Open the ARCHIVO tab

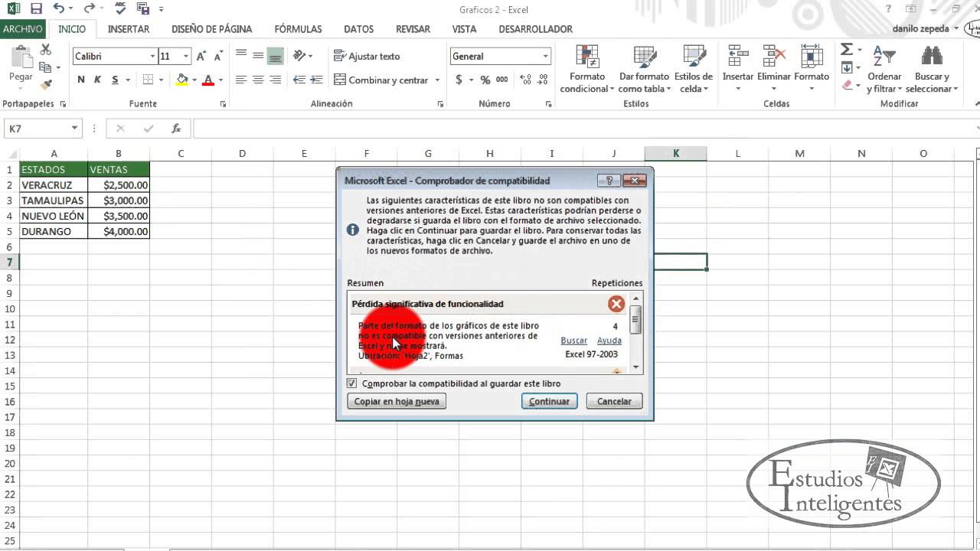23,29
